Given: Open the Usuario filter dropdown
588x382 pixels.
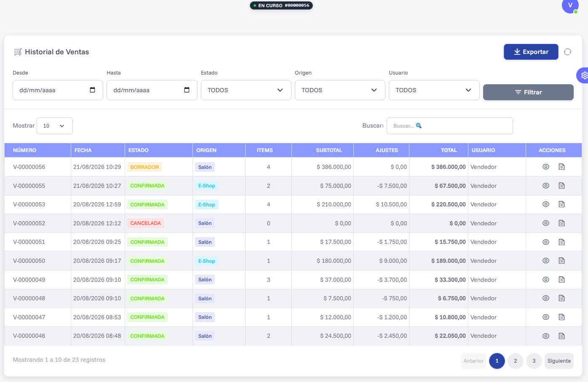Looking at the screenshot, I should 434,90.
